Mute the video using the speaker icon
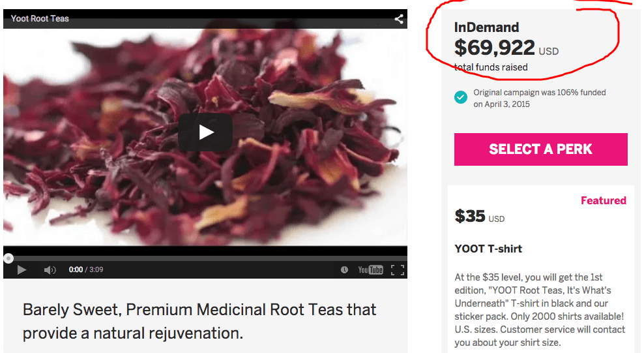Screen dimensions: 644x353 50,270
